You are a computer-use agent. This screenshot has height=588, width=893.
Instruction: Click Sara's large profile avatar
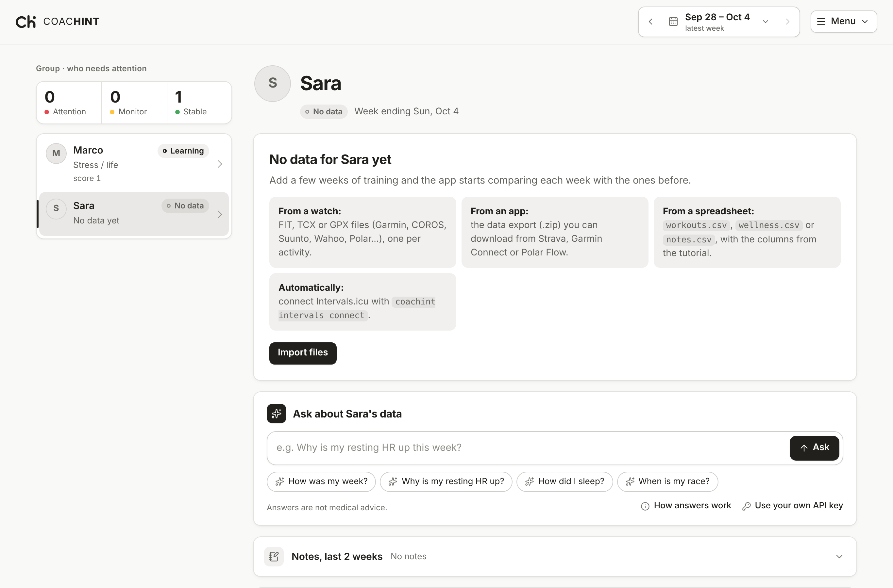(x=272, y=83)
